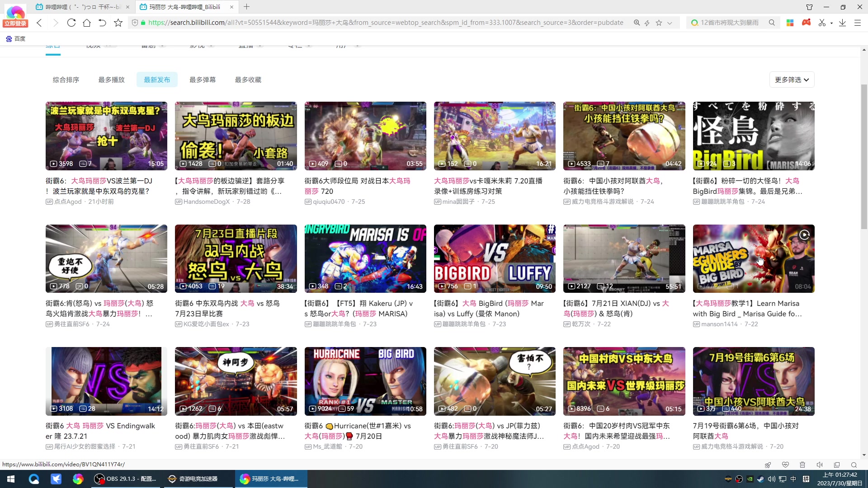
Task: Open the BIGBIRD VS LUFFY thumbnail
Action: coord(495,258)
